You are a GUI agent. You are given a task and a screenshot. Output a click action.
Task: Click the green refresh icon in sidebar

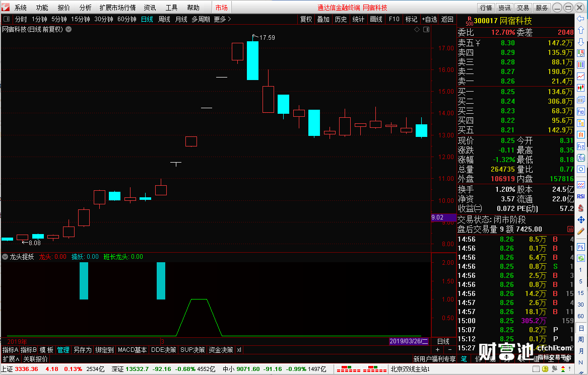[581, 258]
